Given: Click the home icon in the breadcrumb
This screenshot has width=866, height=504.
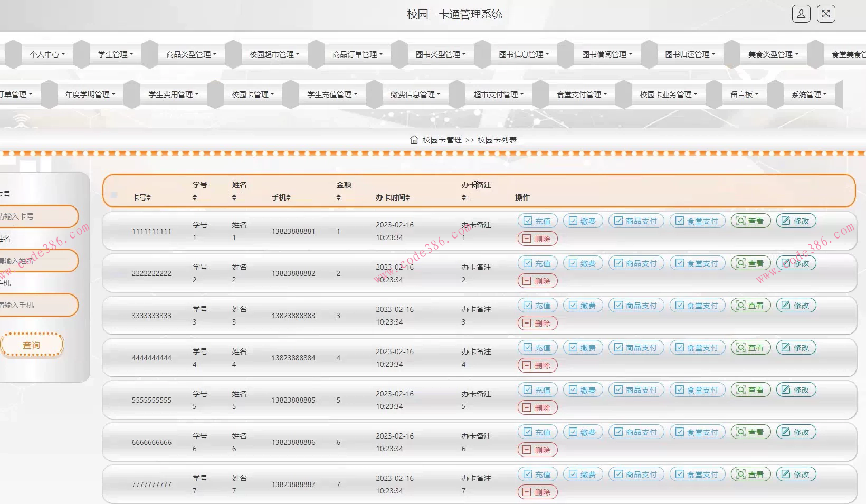Looking at the screenshot, I should [414, 140].
